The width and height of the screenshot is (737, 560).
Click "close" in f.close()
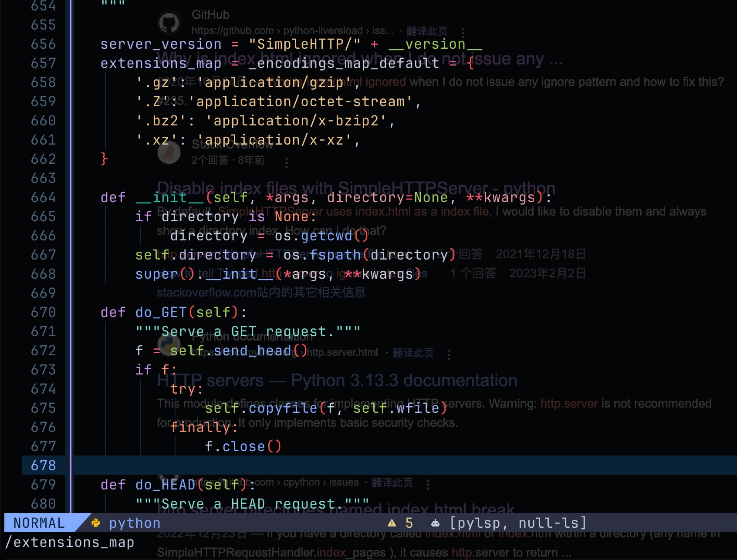(243, 446)
